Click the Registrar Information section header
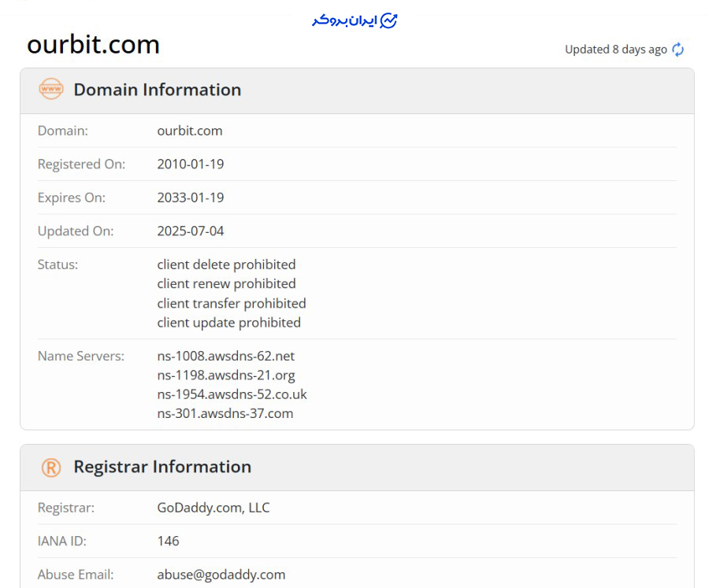709x588 pixels. 162,467
